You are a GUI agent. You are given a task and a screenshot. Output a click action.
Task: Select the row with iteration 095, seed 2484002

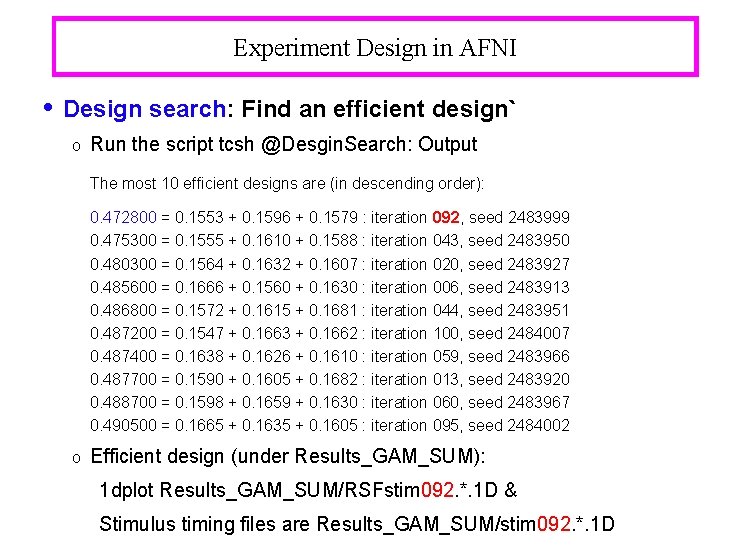330,425
